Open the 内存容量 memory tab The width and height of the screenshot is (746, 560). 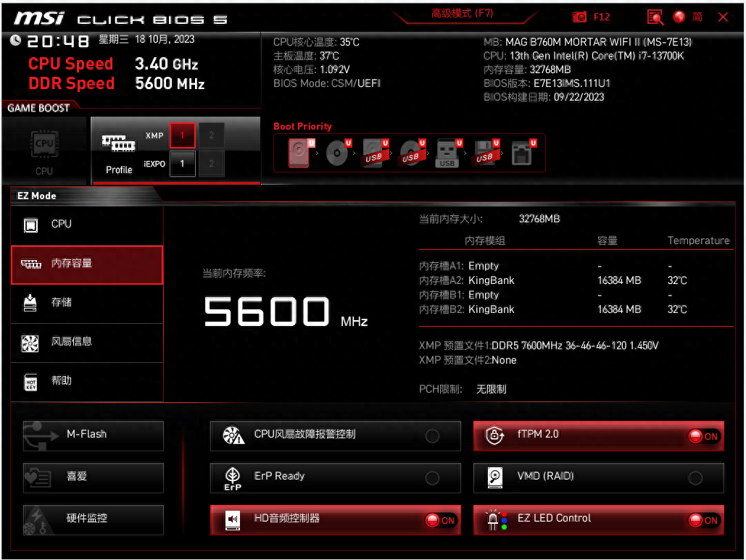[x=87, y=265]
